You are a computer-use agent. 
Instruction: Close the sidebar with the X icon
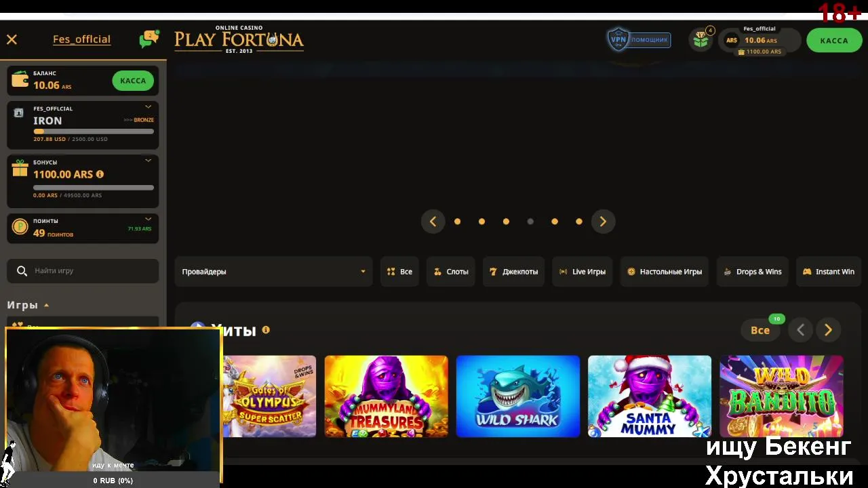(12, 39)
